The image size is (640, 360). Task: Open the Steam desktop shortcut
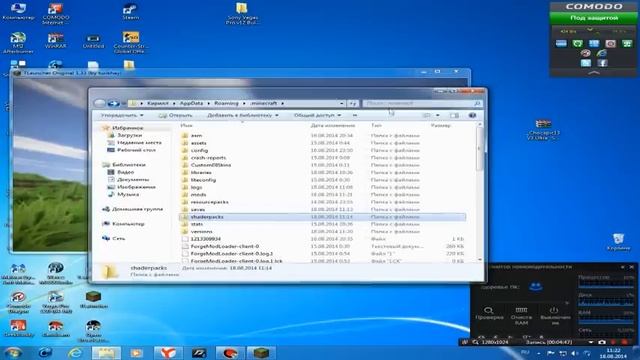click(x=130, y=11)
